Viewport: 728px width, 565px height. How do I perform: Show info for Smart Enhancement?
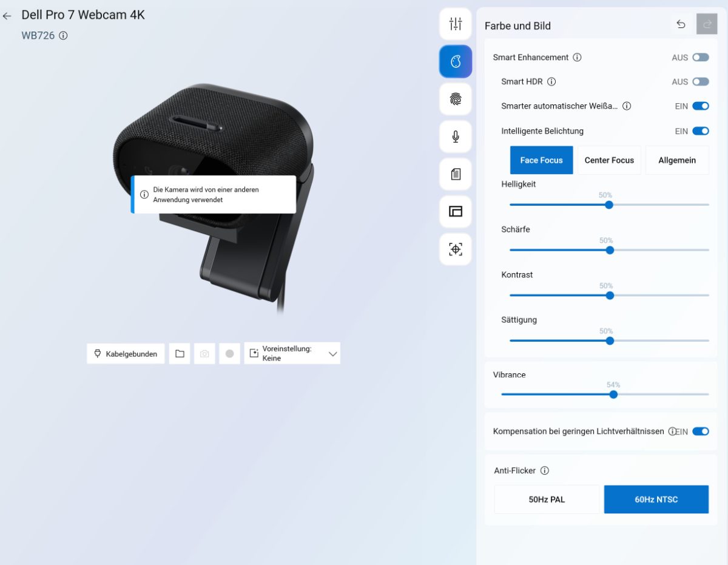click(577, 58)
